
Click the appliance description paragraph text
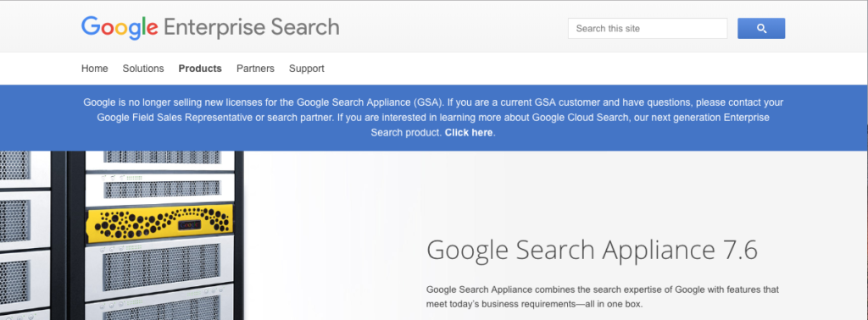(603, 297)
